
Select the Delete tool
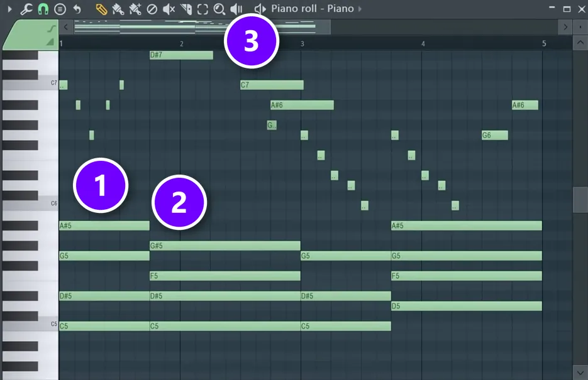coord(152,9)
